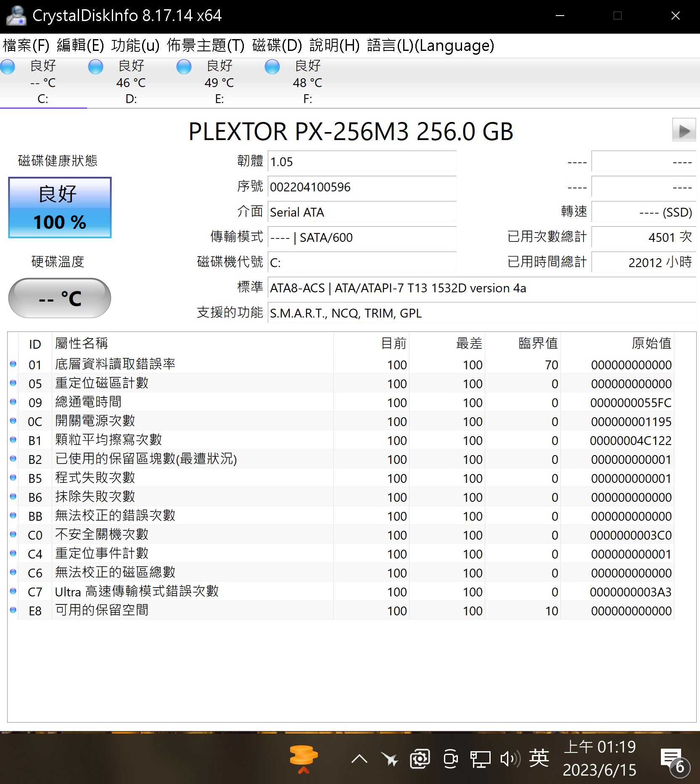Open the volume speaker tray icon
The height and width of the screenshot is (784, 700).
(510, 759)
